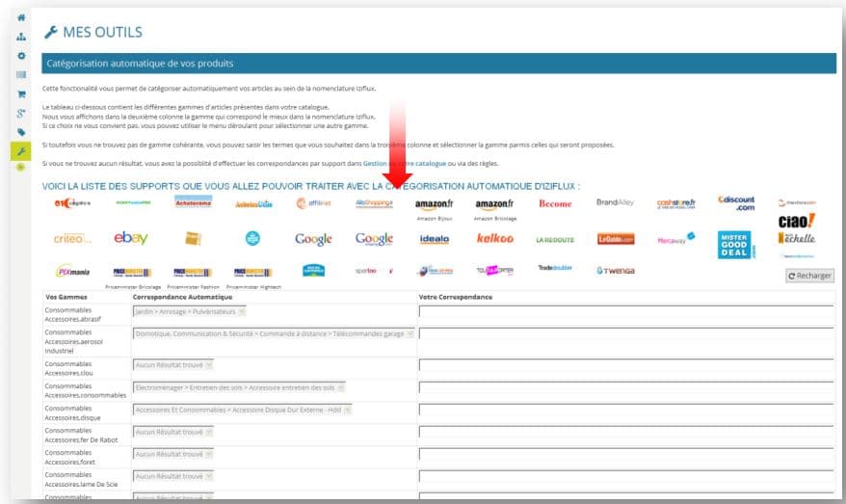
Task: Click the Kelkoo logo
Action: pos(494,238)
